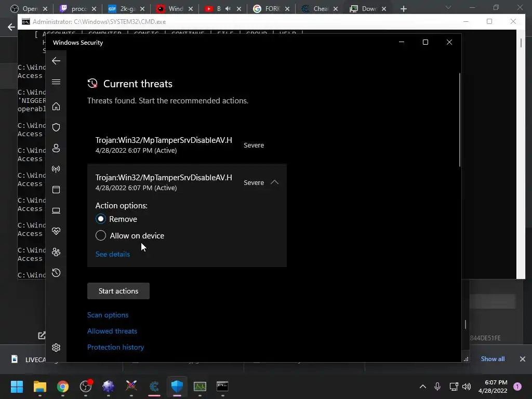Viewport: 532px width, 399px height.
Task: Open the Scan options link
Action: tap(108, 315)
